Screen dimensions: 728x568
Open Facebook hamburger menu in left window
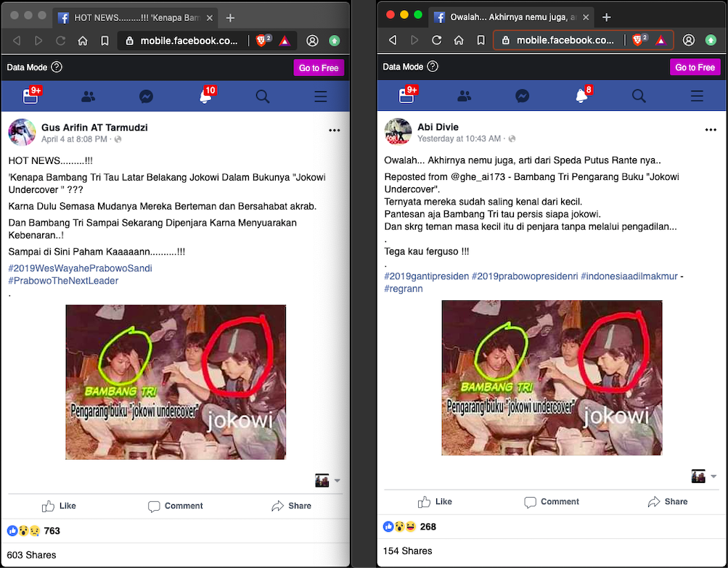pyautogui.click(x=320, y=96)
